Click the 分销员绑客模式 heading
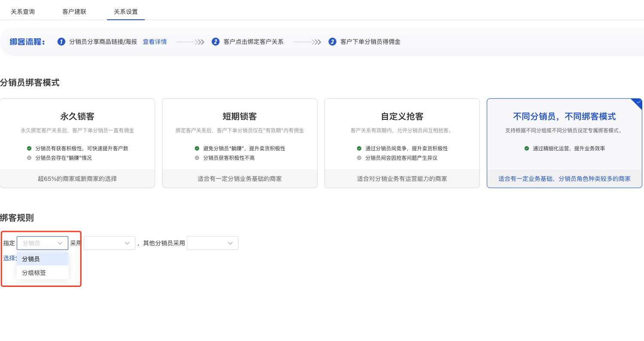The height and width of the screenshot is (341, 644). (x=30, y=82)
